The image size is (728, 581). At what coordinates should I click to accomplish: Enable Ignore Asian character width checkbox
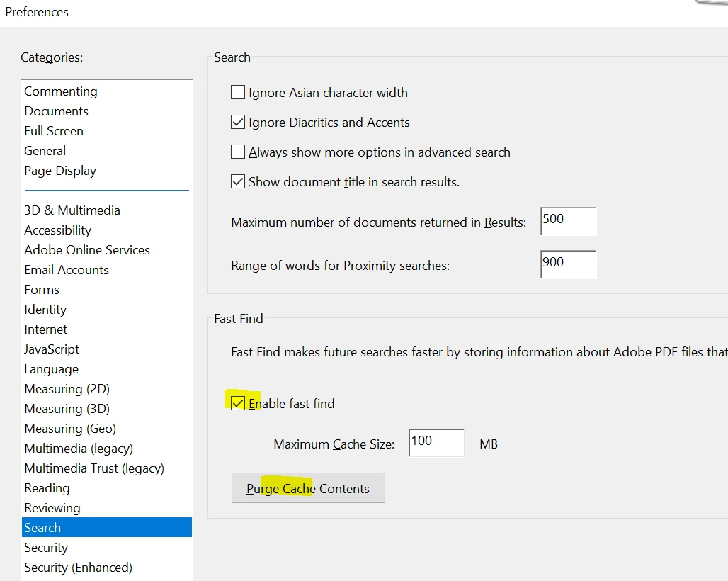(238, 92)
